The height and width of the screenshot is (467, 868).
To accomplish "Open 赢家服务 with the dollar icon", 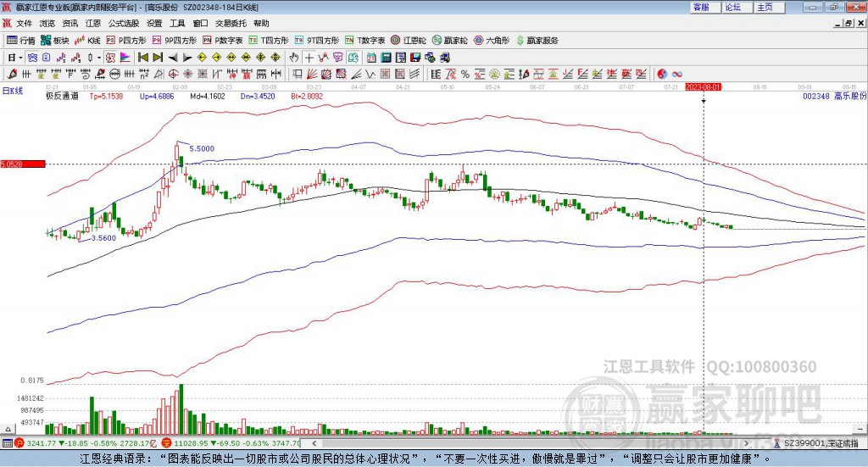I will point(537,41).
